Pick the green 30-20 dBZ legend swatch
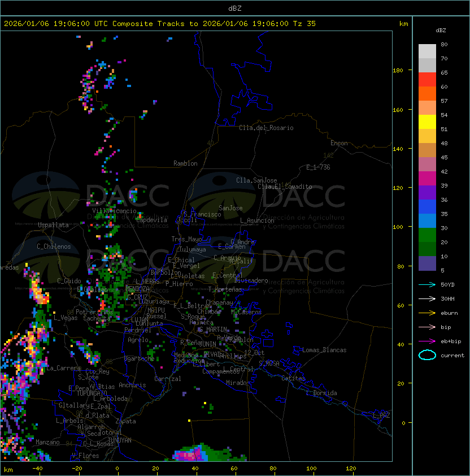Screen dimensions: 470x476 (427, 235)
